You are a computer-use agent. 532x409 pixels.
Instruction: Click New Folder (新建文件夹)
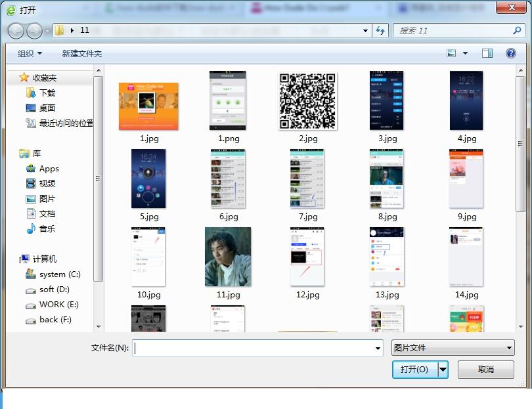click(x=81, y=53)
